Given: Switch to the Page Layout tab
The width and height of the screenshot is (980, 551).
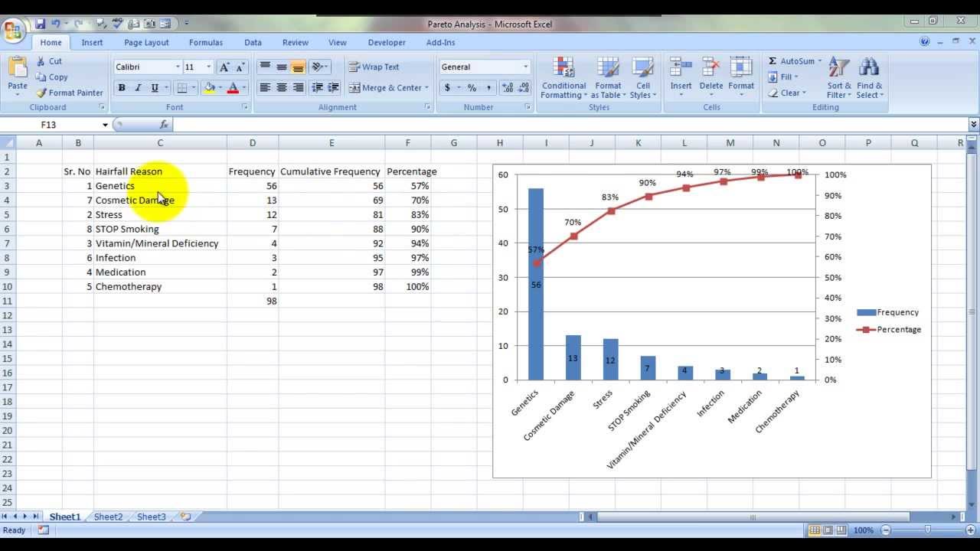Looking at the screenshot, I should 146,43.
